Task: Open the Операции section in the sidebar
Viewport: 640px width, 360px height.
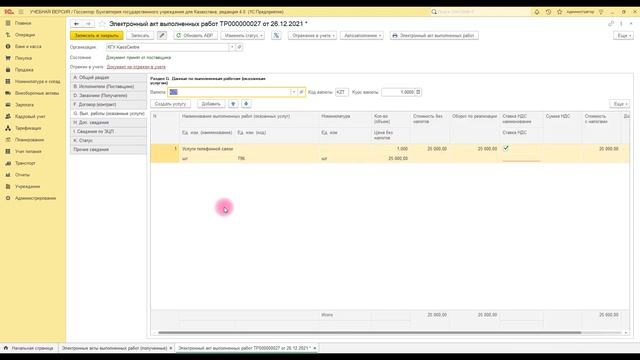Action: click(25, 35)
